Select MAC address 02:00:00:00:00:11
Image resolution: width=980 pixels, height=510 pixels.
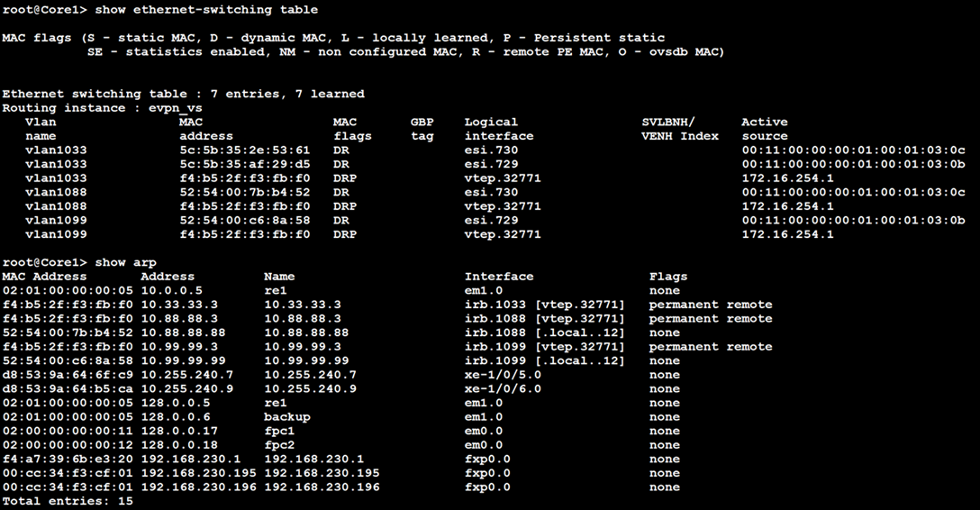68,431
